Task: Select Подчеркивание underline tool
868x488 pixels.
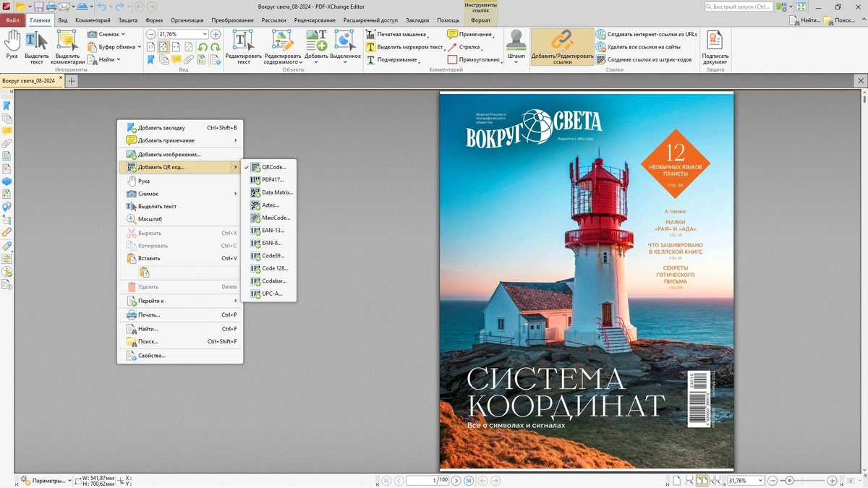Action: click(x=393, y=60)
